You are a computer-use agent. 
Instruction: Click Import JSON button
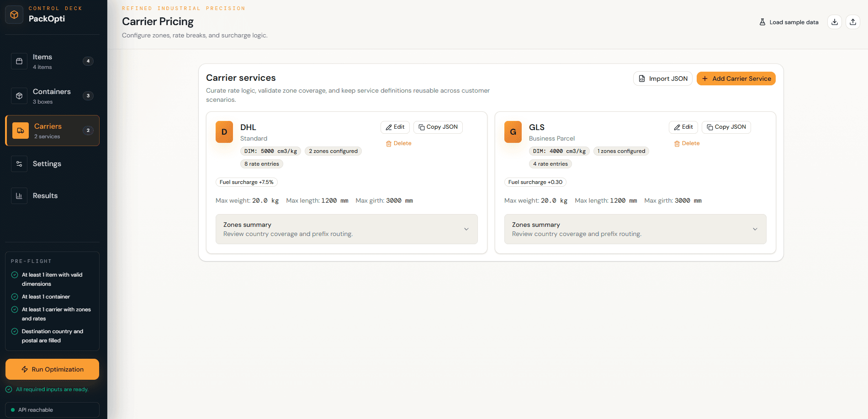pos(663,79)
